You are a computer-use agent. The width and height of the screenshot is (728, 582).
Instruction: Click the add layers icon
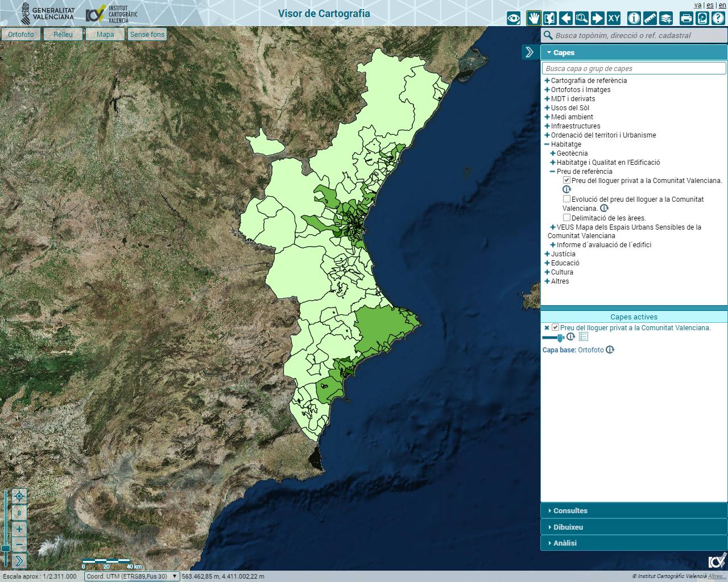point(666,18)
